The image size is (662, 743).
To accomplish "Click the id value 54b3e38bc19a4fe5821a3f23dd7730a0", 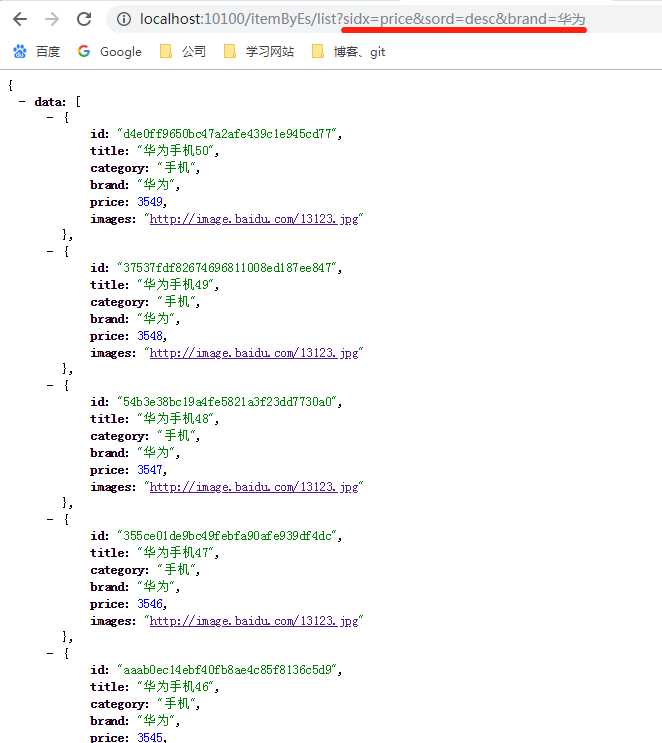I will (227, 402).
